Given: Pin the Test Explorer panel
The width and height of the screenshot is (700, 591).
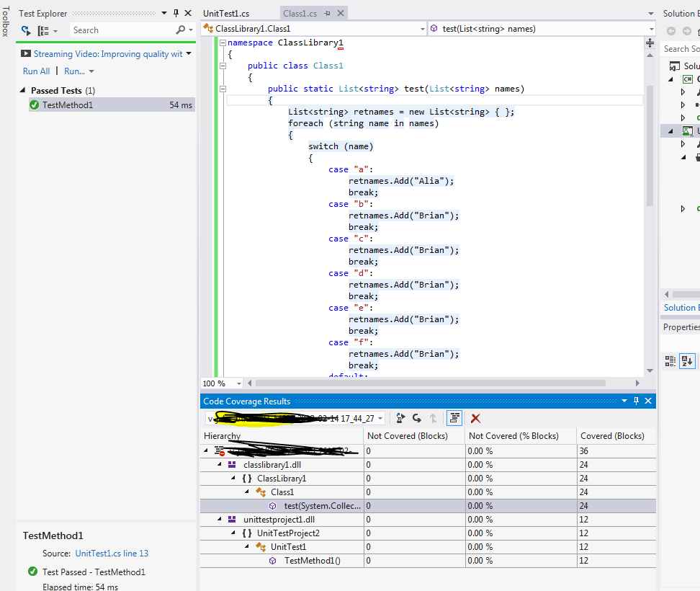Looking at the screenshot, I should 176,13.
